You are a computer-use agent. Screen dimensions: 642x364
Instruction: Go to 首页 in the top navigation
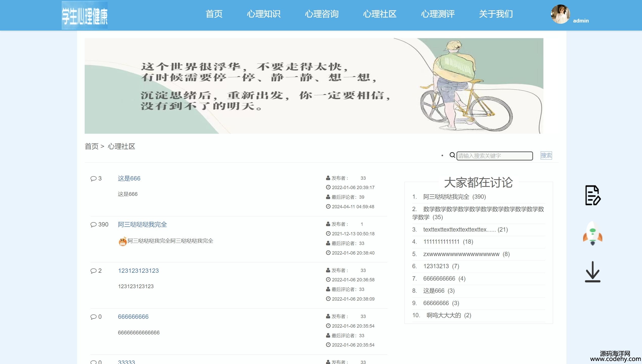click(214, 14)
